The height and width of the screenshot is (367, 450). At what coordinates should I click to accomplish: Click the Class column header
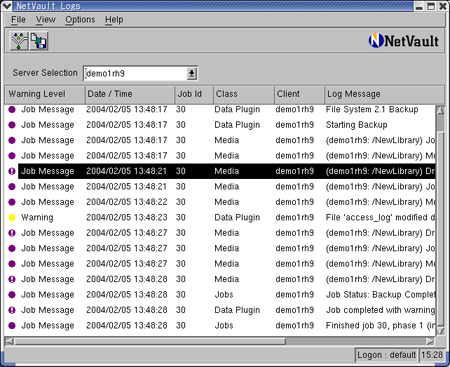244,94
